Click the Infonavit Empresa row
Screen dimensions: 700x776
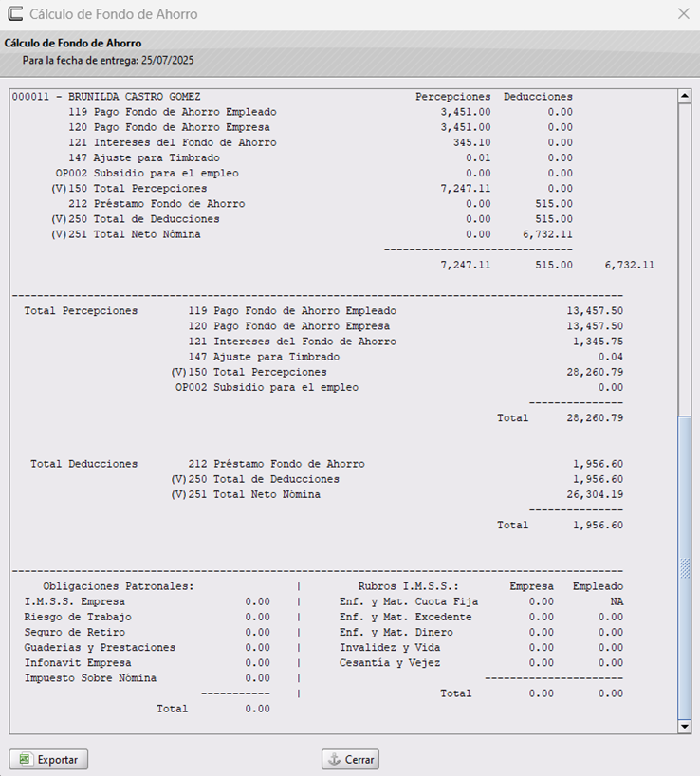pos(147,663)
